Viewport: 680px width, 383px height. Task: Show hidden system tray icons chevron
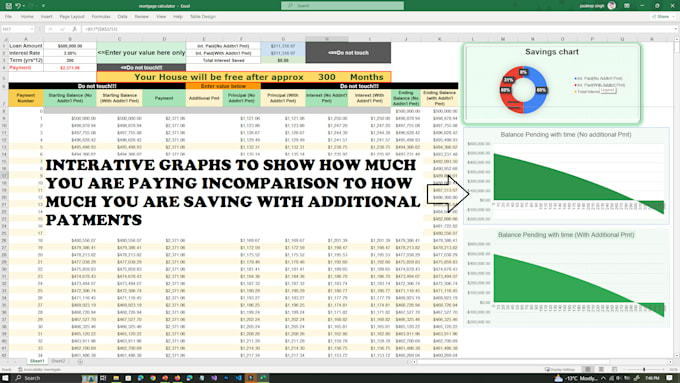coord(603,378)
